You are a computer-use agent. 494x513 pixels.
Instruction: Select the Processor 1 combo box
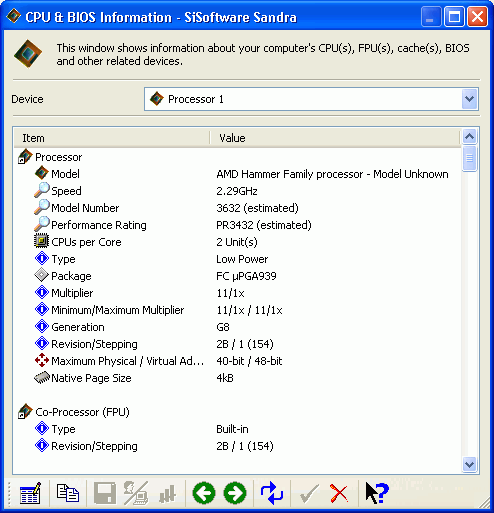[311, 99]
